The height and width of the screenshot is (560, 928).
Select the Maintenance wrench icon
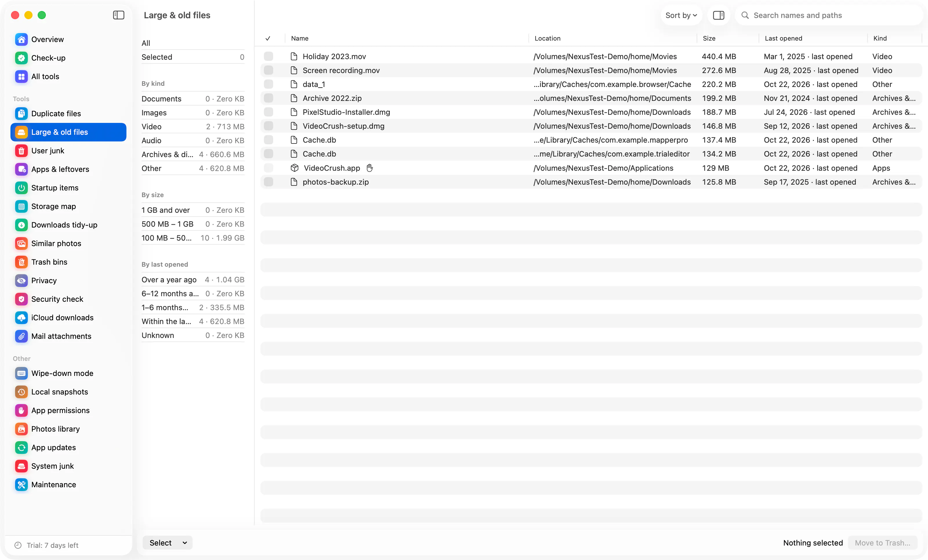tap(21, 484)
